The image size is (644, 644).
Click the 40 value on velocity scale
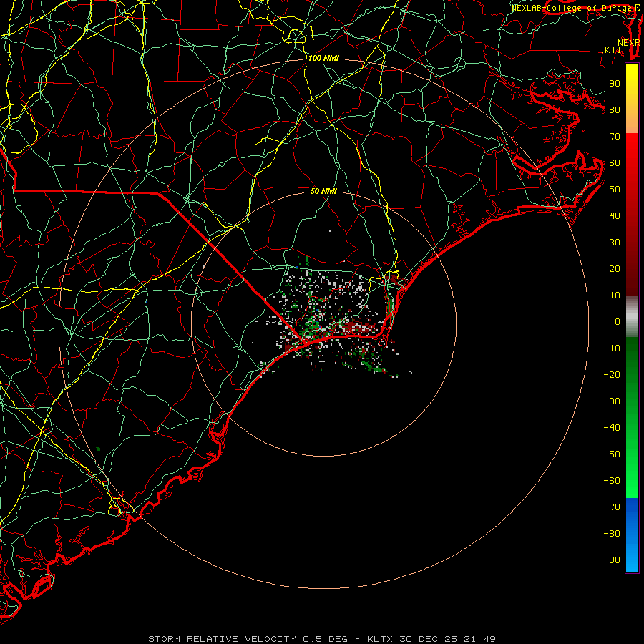tap(615, 215)
